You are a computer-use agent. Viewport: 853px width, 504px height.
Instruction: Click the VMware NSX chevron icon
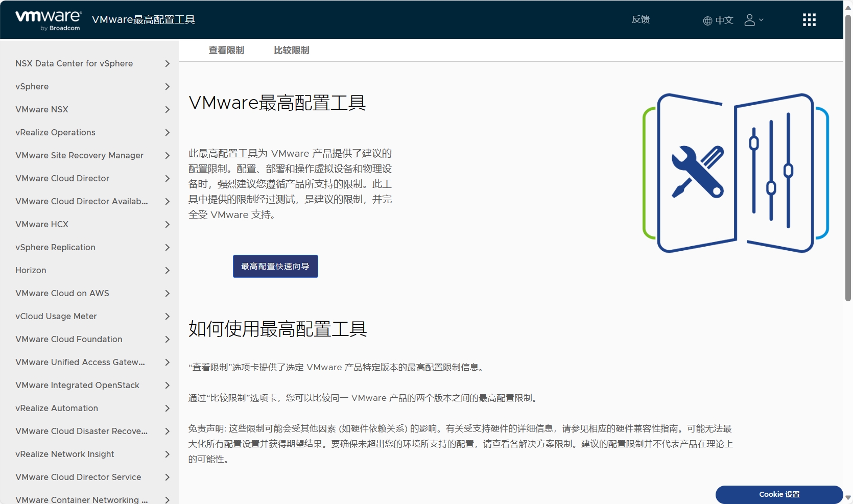167,110
